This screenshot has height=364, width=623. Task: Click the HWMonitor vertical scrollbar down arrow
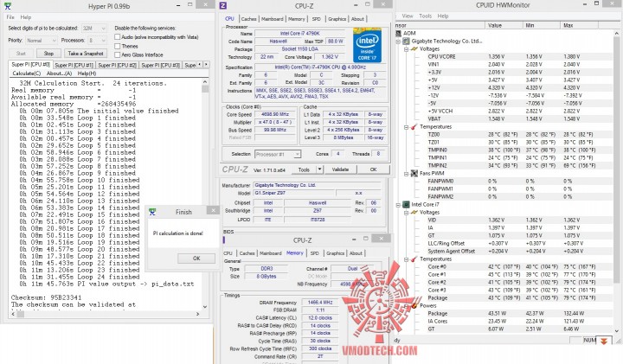pyautogui.click(x=617, y=331)
